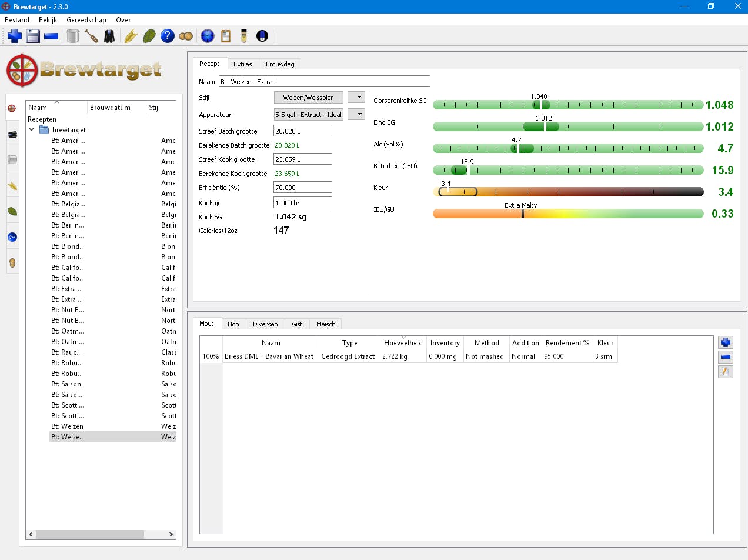Open the dropdown arrow next to Weizen/Weissbier

click(356, 98)
